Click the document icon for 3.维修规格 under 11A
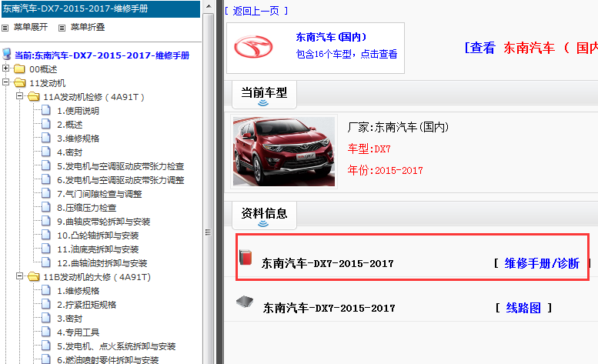This screenshot has height=364, width=598. (45, 138)
